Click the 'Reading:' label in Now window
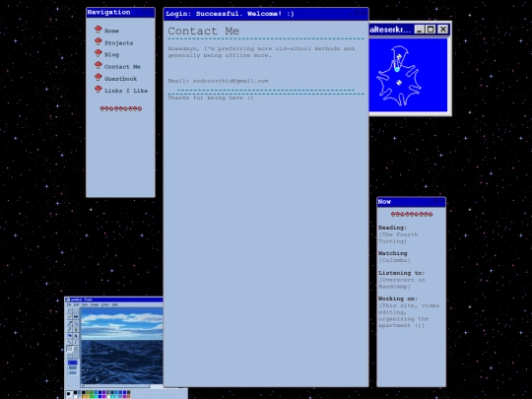This screenshot has height=399, width=532. [x=392, y=228]
